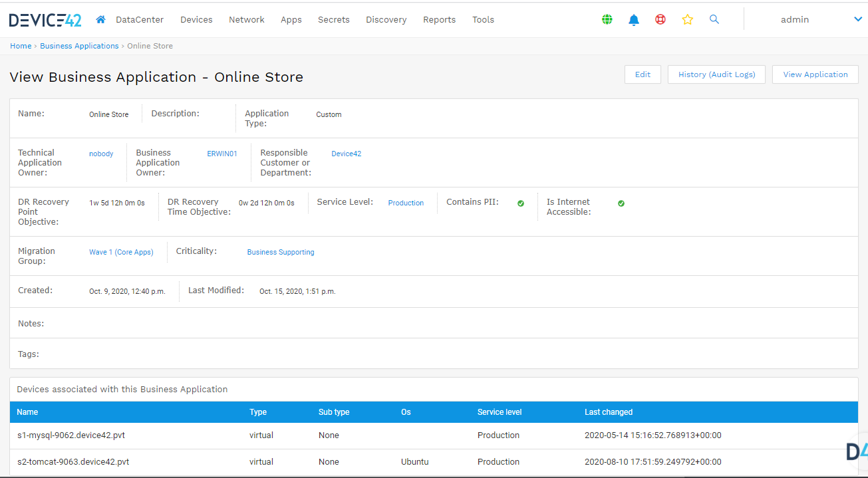Click the Oct. 15, 2020 modified date
The width and height of the screenshot is (868, 478).
pyautogui.click(x=297, y=292)
